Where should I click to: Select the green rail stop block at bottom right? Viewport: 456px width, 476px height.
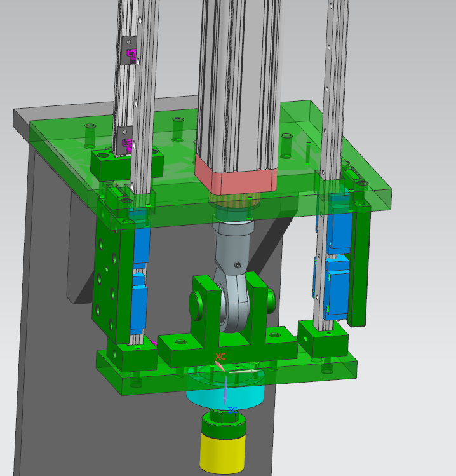pos(322,339)
